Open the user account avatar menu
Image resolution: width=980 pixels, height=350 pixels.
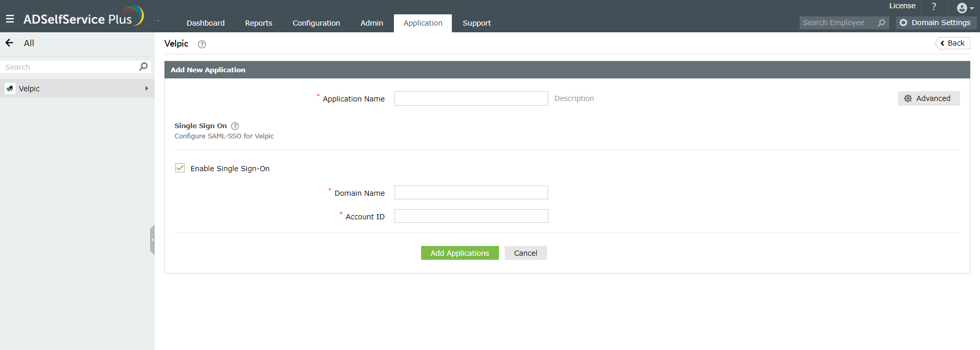pos(965,8)
